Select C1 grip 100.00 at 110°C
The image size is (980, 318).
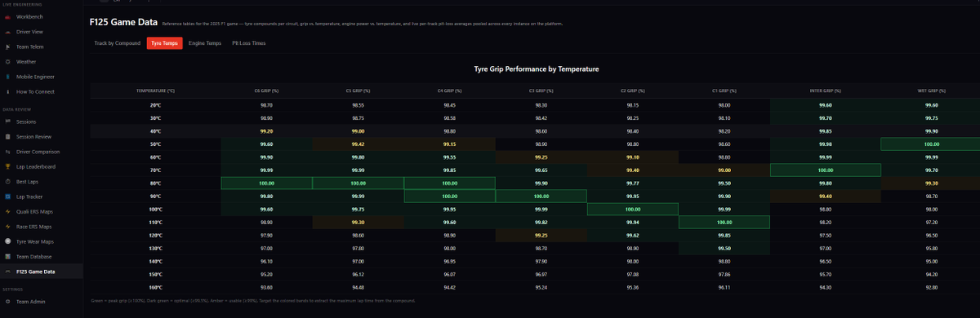pyautogui.click(x=724, y=222)
